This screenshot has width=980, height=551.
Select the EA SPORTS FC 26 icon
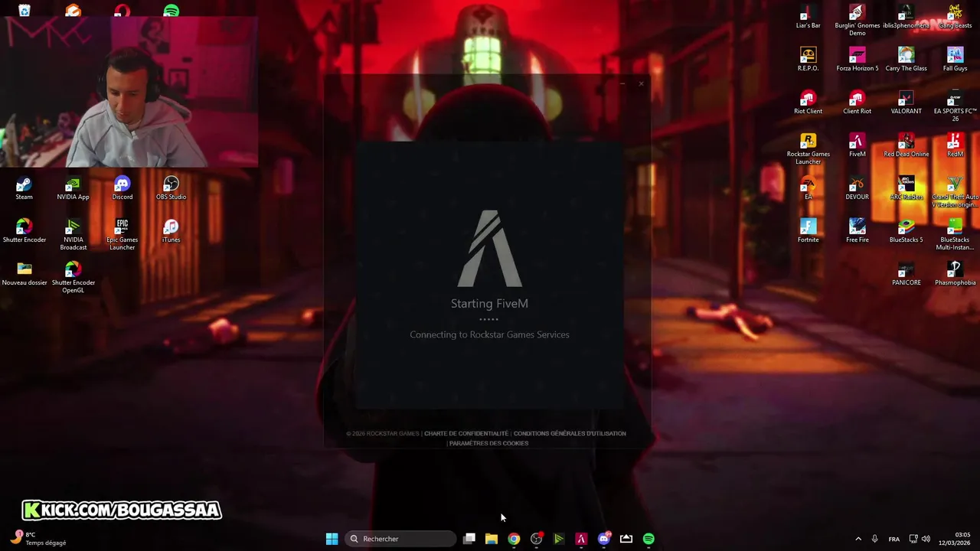(x=955, y=106)
